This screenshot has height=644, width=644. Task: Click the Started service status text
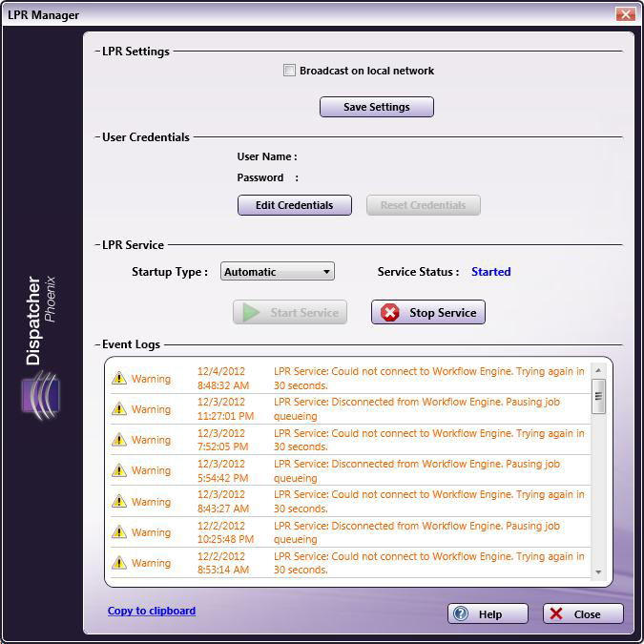(490, 272)
